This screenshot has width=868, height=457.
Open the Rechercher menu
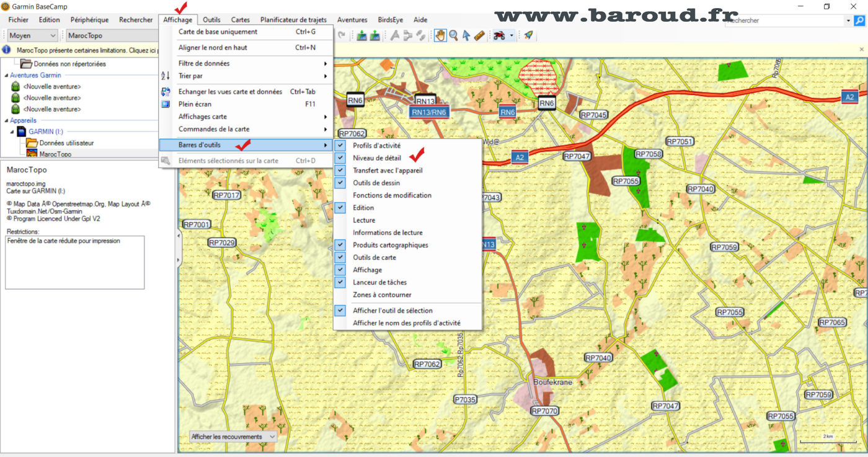click(x=136, y=20)
